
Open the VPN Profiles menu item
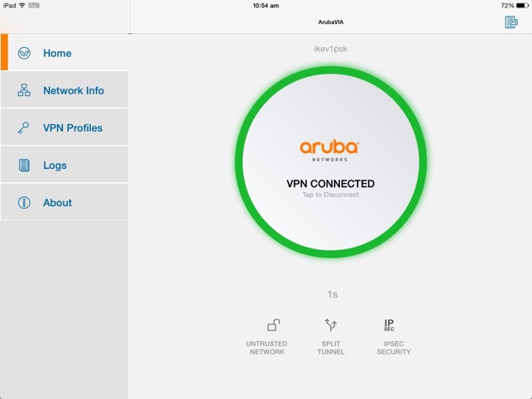pyautogui.click(x=73, y=128)
